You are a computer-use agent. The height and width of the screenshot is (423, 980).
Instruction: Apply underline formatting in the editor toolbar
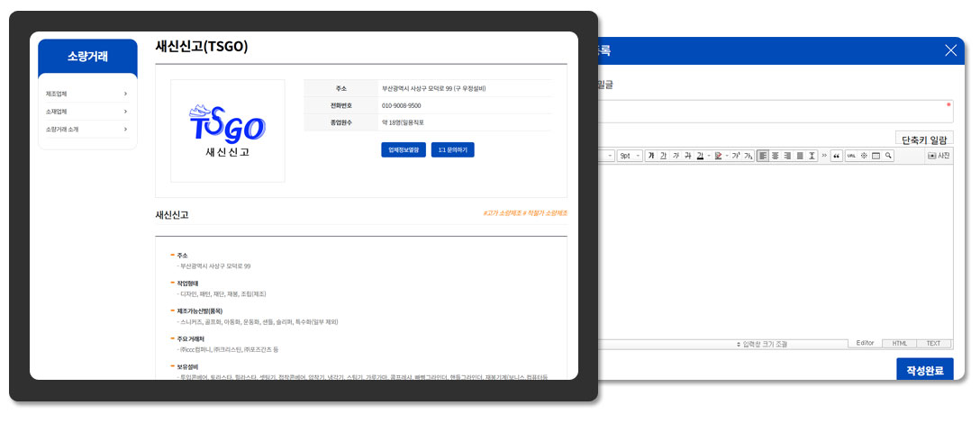(x=663, y=156)
